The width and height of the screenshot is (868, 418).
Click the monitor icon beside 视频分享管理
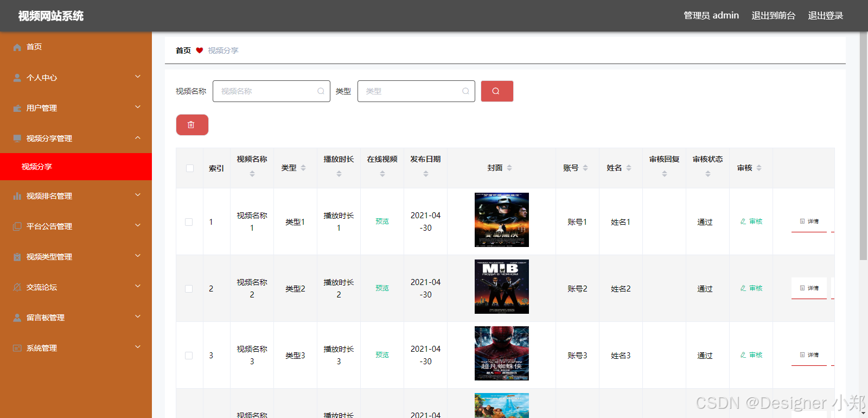tap(17, 138)
